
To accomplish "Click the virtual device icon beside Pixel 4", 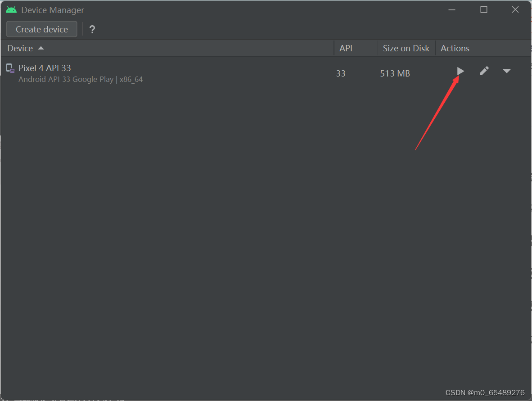I will pos(10,68).
